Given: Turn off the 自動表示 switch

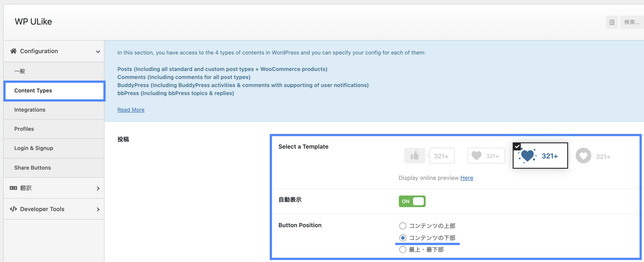Looking at the screenshot, I should coord(412,201).
